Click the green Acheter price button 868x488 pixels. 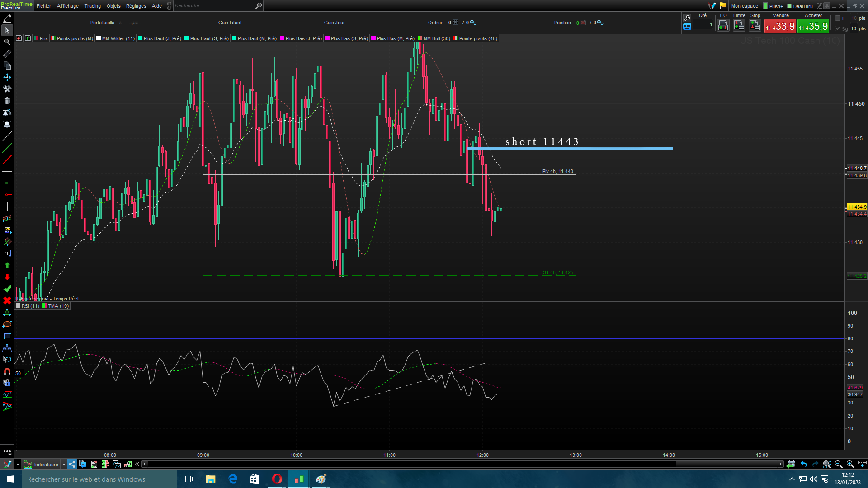pos(813,27)
